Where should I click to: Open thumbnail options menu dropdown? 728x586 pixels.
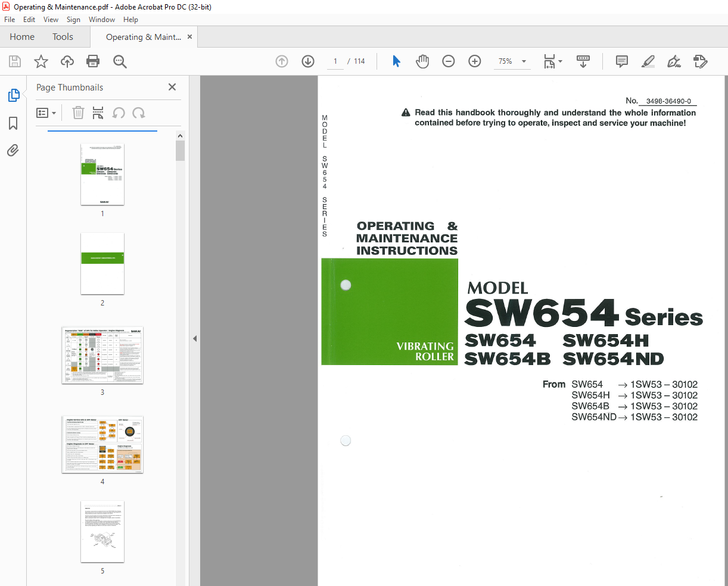[46, 113]
